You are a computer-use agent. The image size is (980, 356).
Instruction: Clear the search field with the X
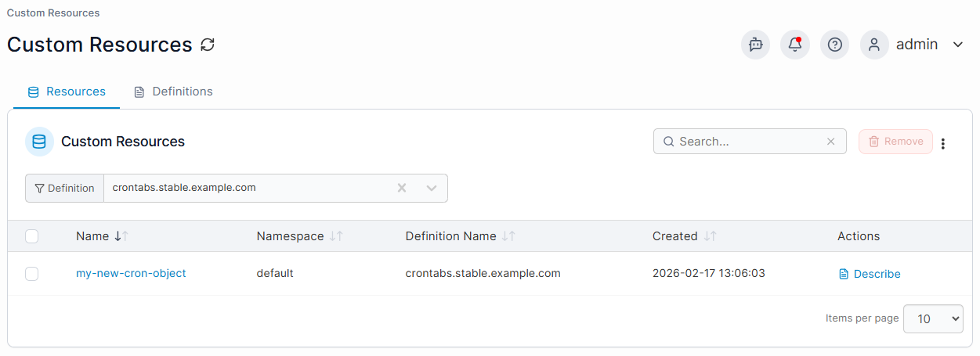coord(831,142)
